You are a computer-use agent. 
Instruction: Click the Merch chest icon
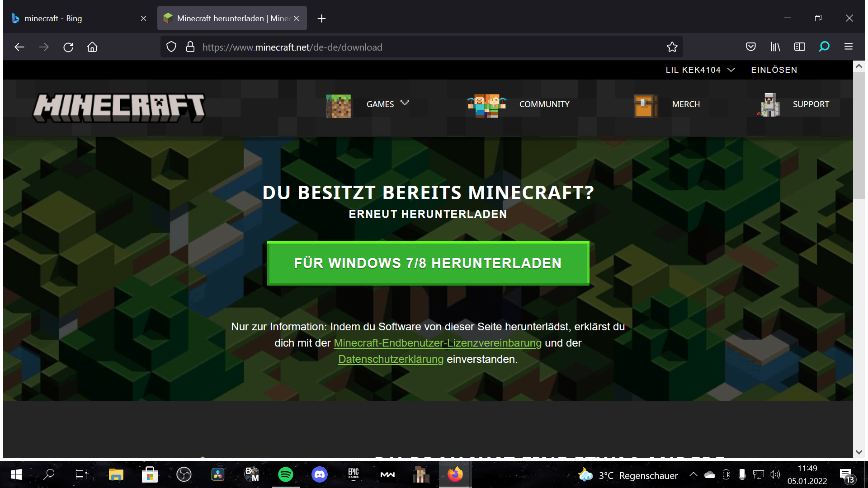pyautogui.click(x=645, y=106)
